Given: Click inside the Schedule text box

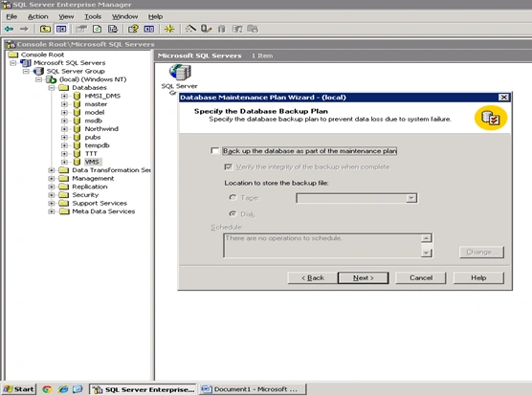Looking at the screenshot, I should coord(322,245).
